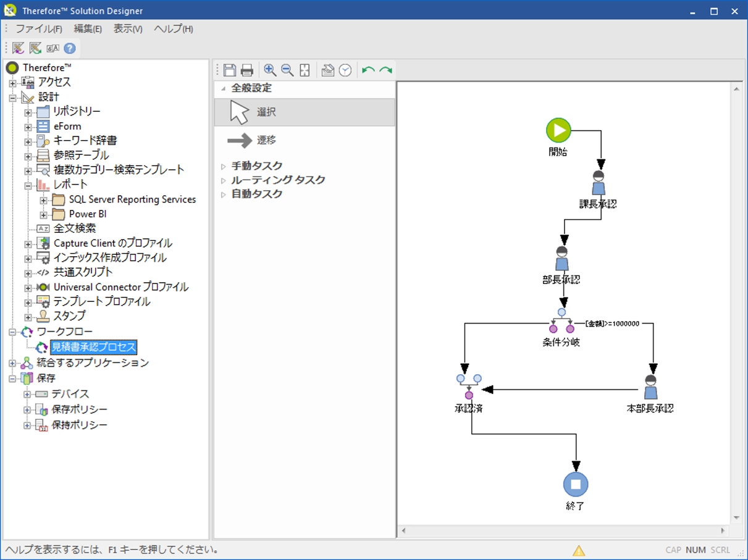Click first design icon in top toolbar
The width and height of the screenshot is (748, 560).
pos(19,48)
